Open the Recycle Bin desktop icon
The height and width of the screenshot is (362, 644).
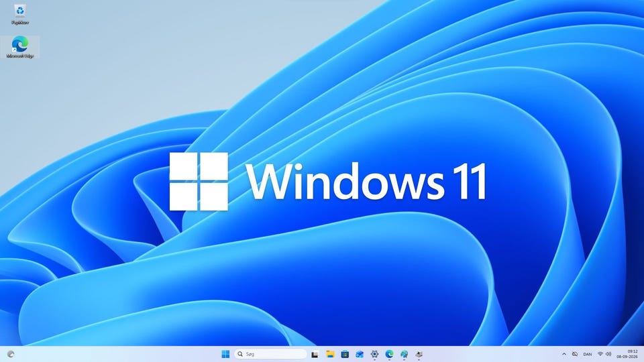coord(19,15)
